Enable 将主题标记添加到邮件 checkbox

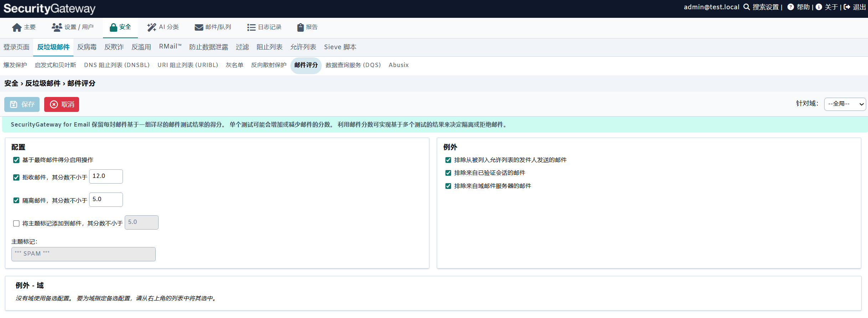(x=16, y=224)
